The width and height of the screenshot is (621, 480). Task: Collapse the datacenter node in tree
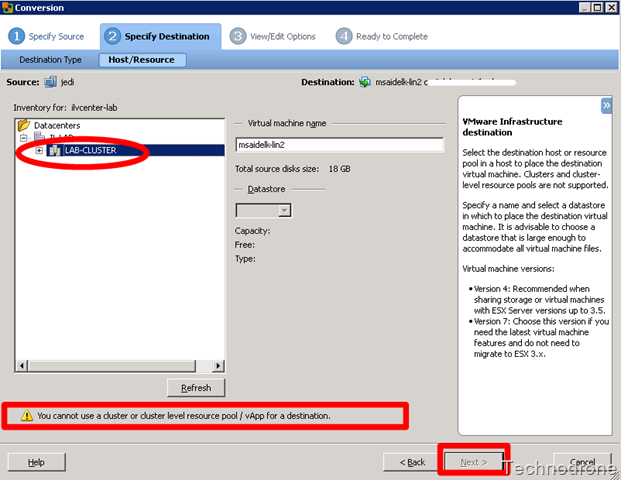pyautogui.click(x=24, y=138)
